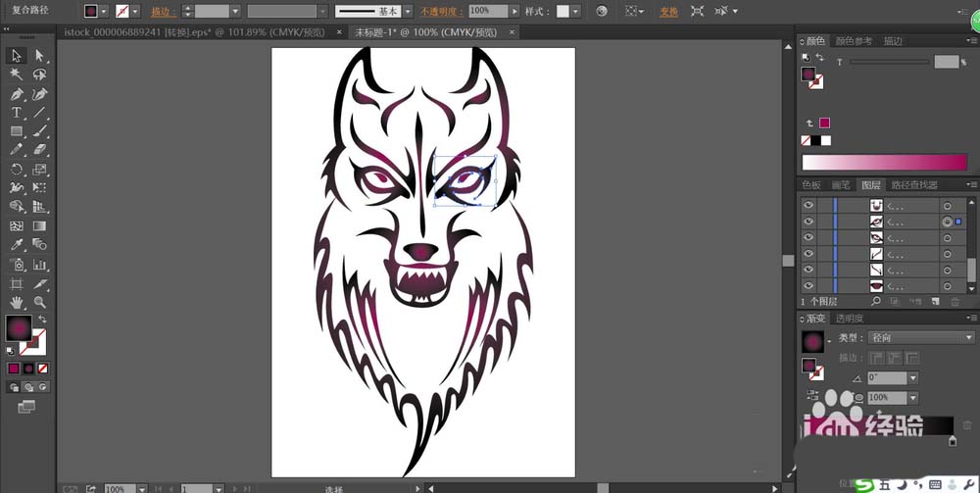The width and height of the screenshot is (980, 493).
Task: Toggle visibility of last listed sublayer
Action: click(808, 285)
